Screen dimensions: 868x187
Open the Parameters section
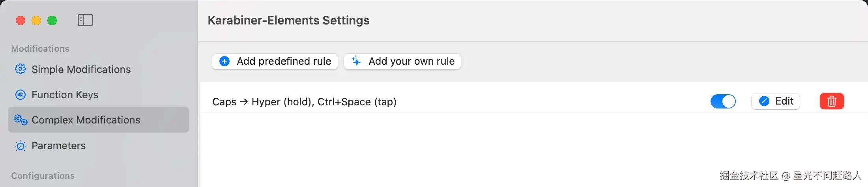coord(58,146)
